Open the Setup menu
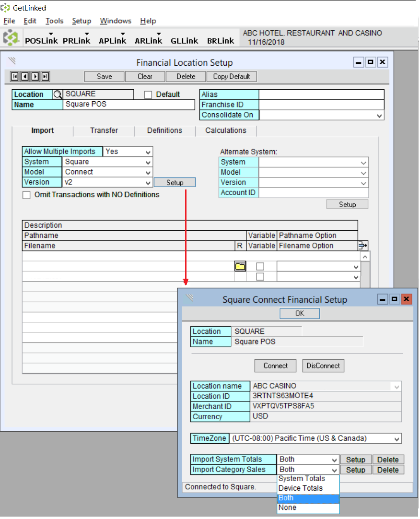 click(x=82, y=21)
